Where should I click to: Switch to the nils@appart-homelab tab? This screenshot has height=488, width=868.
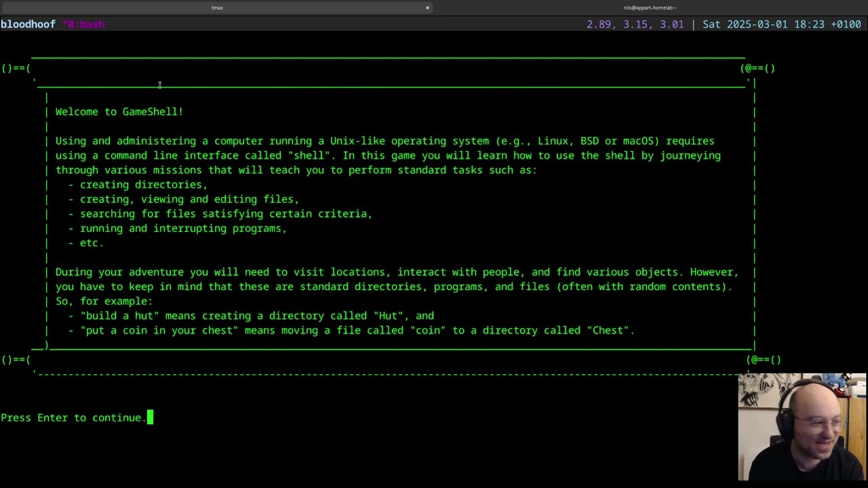(650, 7)
